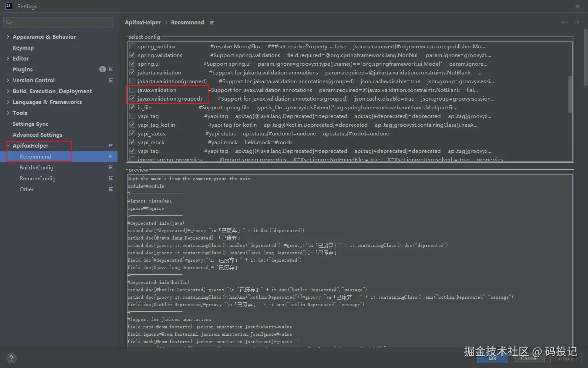The height and width of the screenshot is (368, 588).
Task: Click the project-level icon next to Plugins
Action: coord(111,69)
